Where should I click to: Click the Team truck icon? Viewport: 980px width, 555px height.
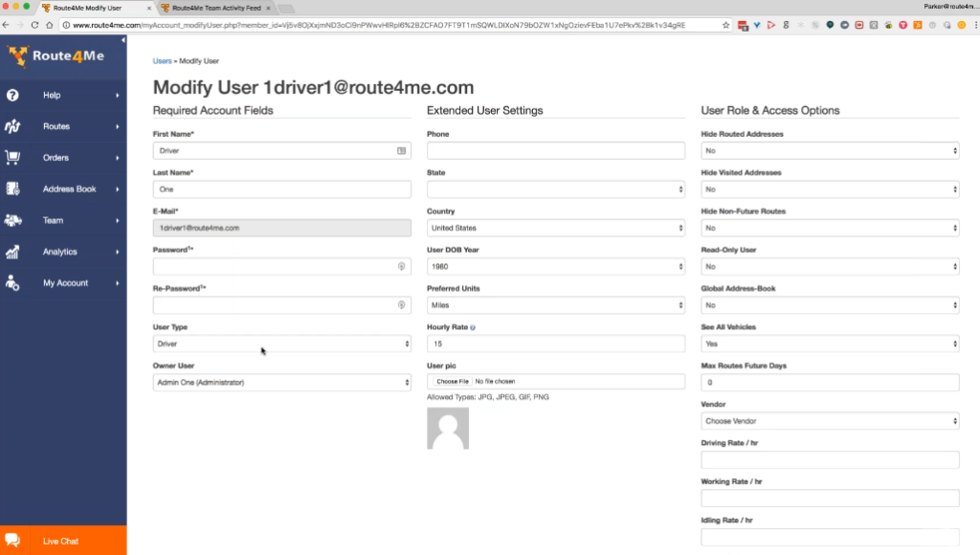pos(13,221)
